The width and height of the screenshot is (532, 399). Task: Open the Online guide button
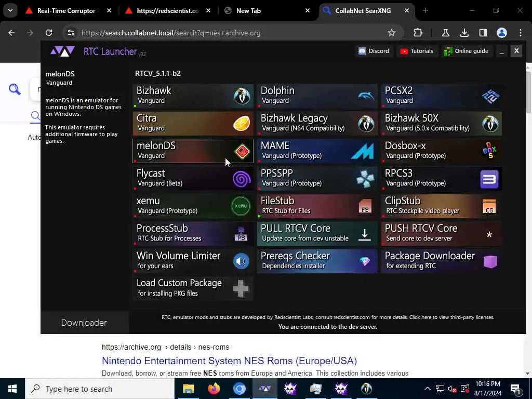(x=467, y=51)
